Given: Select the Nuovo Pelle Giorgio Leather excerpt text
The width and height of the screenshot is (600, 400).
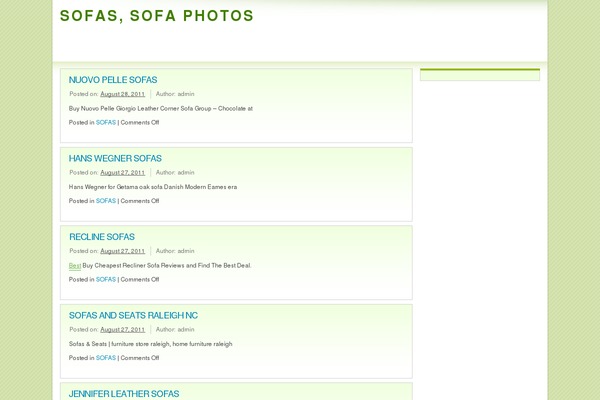Looking at the screenshot, I should click(161, 108).
